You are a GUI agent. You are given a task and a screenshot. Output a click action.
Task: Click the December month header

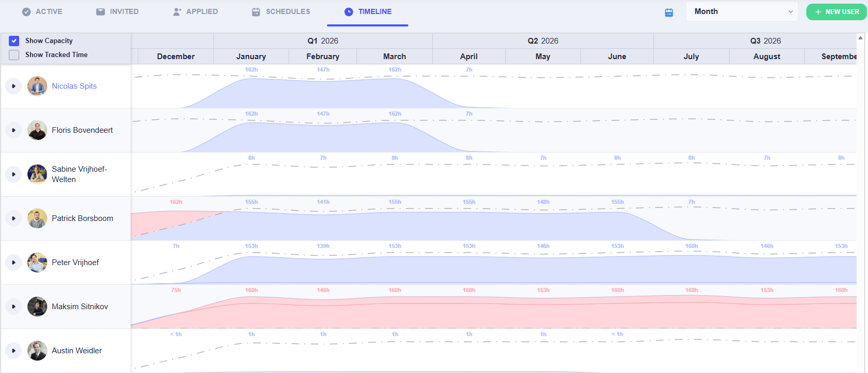176,57
